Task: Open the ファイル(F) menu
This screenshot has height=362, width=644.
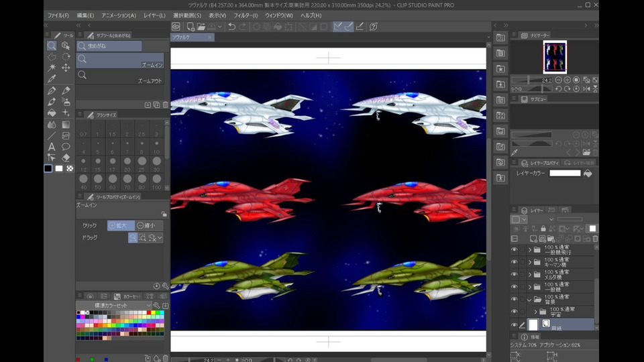Action: click(x=58, y=15)
